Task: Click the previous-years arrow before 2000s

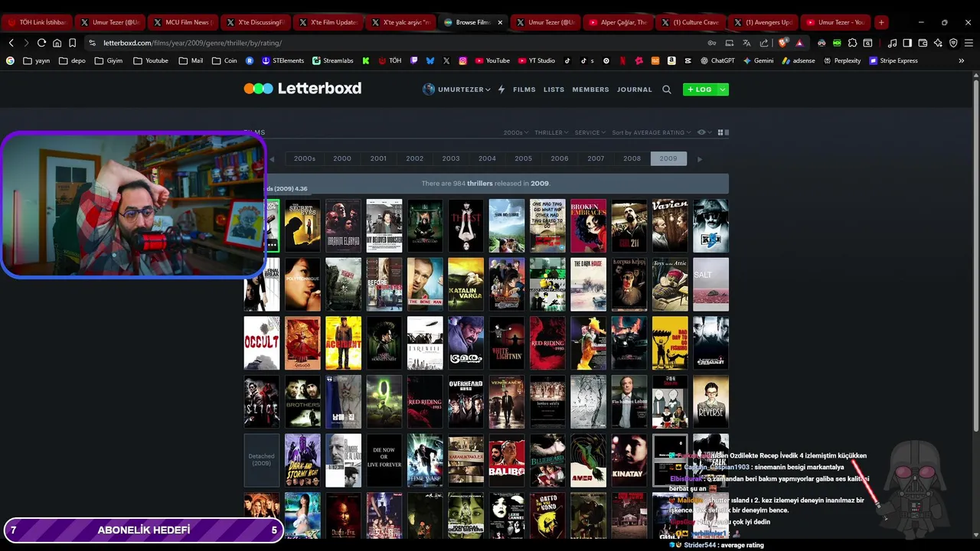Action: click(272, 159)
